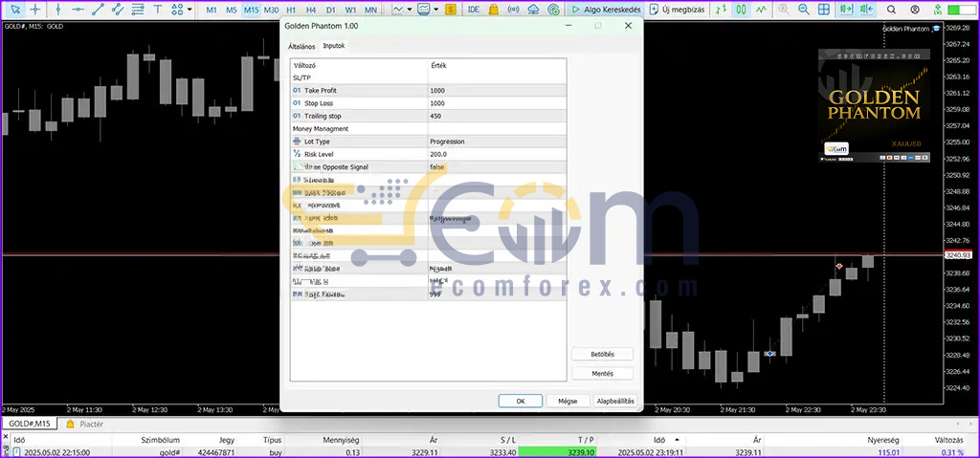Select the text label tool
980x458 pixels.
tap(158, 10)
